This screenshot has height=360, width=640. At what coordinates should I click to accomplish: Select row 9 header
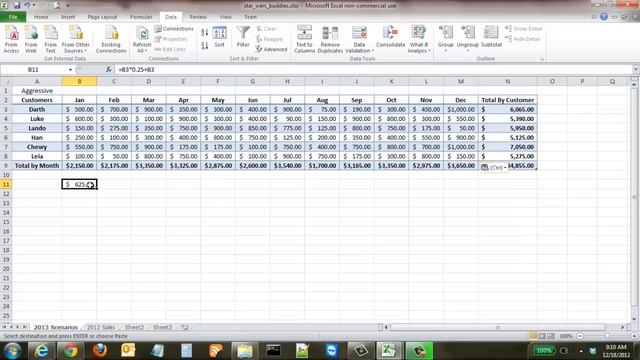coord(6,166)
